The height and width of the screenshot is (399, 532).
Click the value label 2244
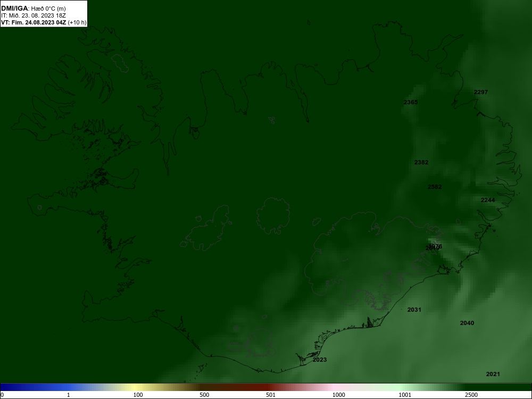[487, 200]
